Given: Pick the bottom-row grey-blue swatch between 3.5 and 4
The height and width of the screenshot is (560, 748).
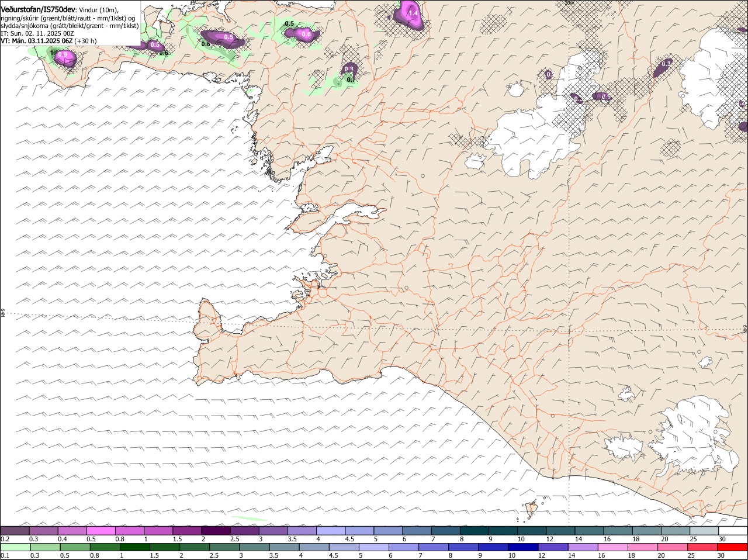Looking at the screenshot, I should click(285, 547).
